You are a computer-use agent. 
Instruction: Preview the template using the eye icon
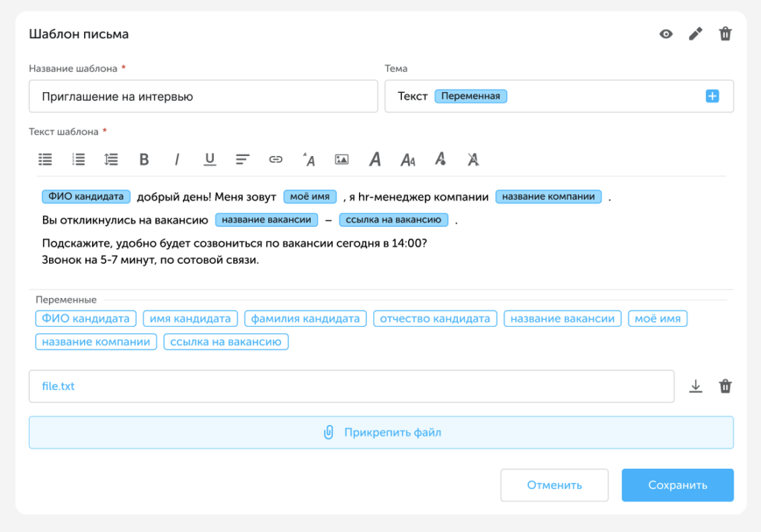[666, 34]
